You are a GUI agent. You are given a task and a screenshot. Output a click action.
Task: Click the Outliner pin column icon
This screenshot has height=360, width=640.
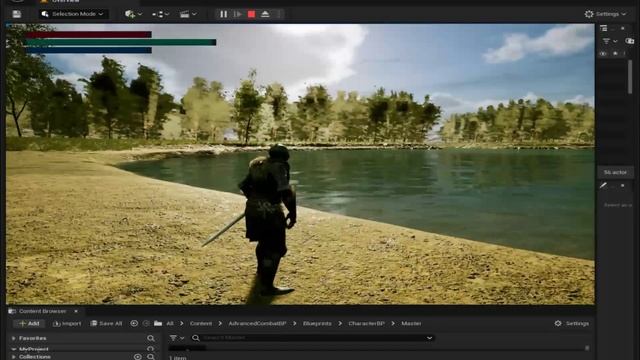(616, 53)
